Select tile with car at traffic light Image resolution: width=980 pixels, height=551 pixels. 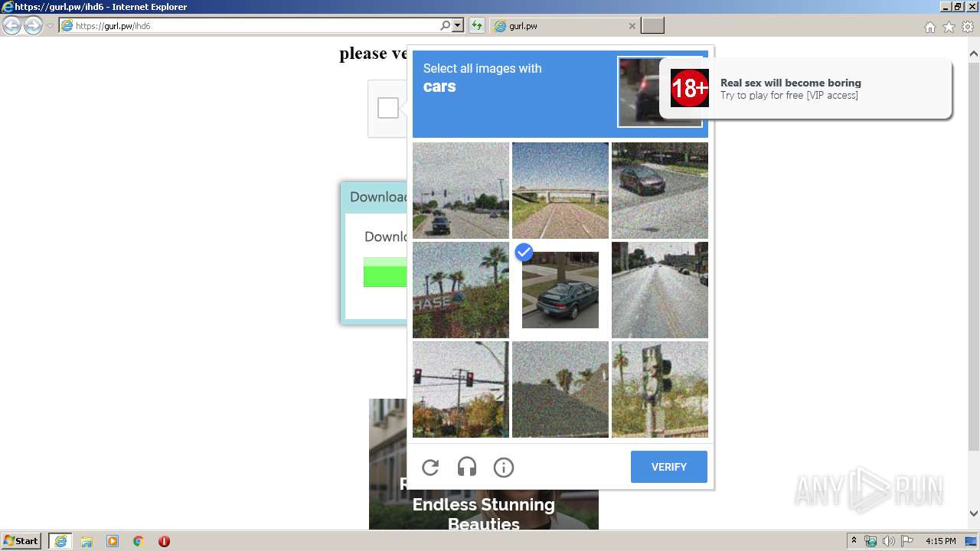pos(461,191)
